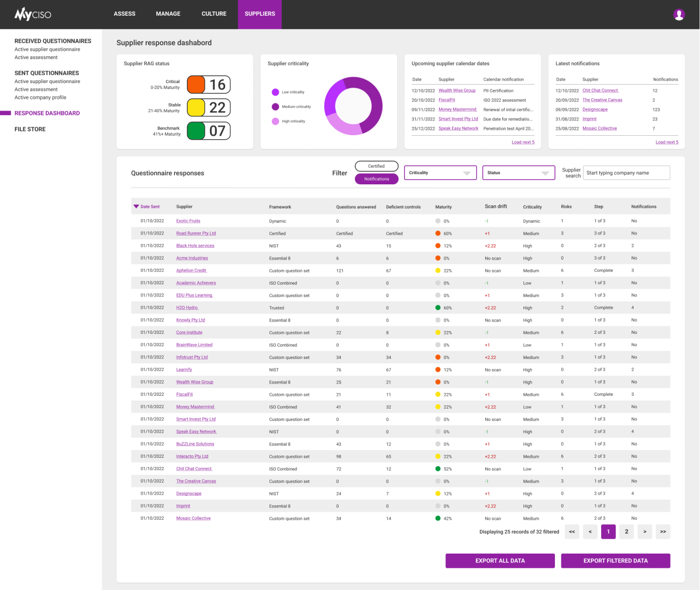
Task: Open Chit Chat Connect in latest notifications
Action: [x=600, y=90]
